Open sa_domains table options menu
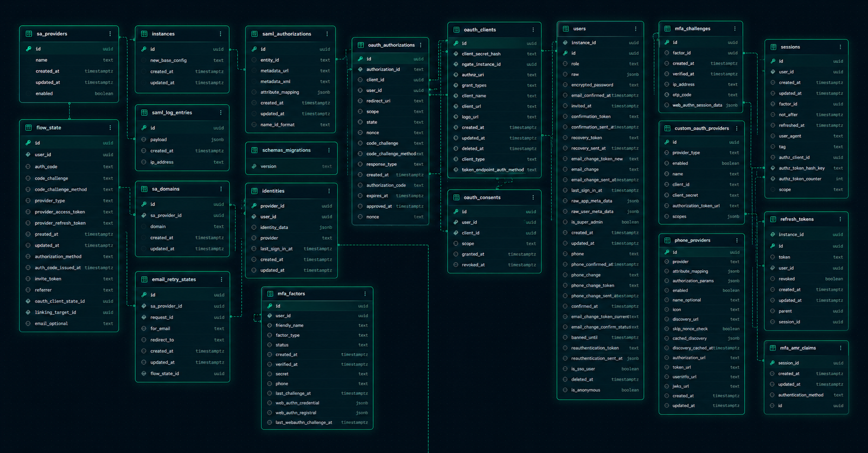 221,189
